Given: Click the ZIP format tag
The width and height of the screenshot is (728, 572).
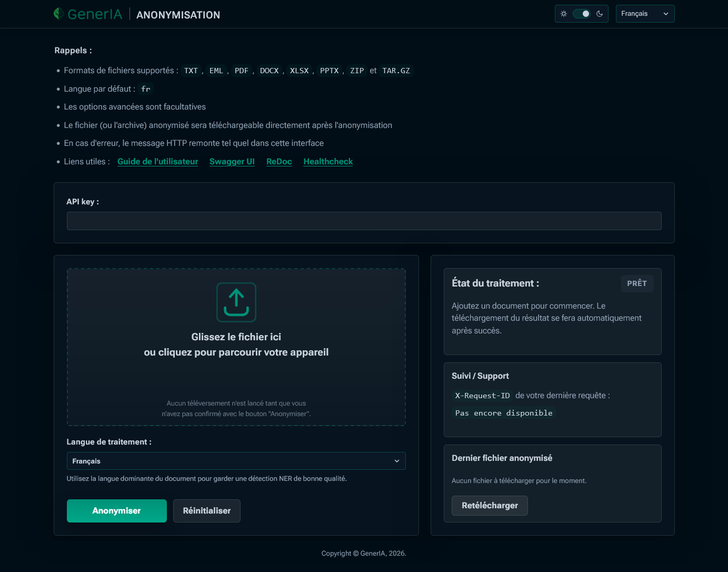Looking at the screenshot, I should pos(357,71).
